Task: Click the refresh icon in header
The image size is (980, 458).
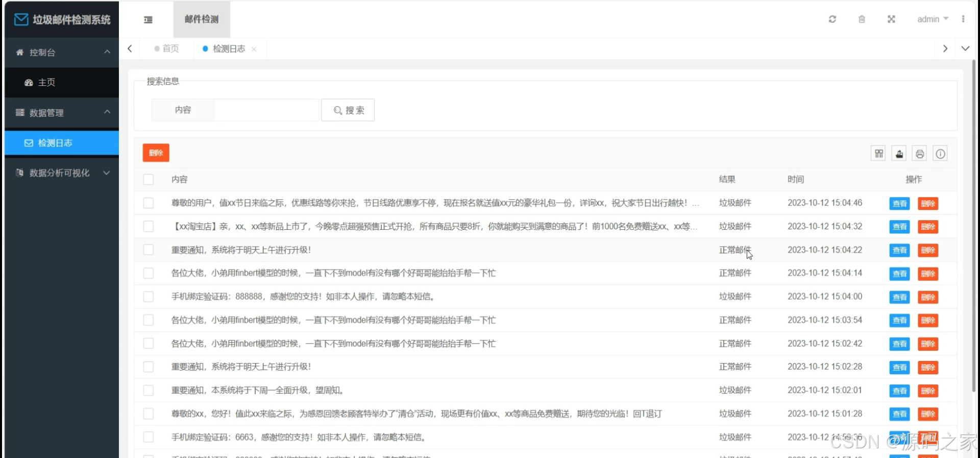Action: point(832,19)
